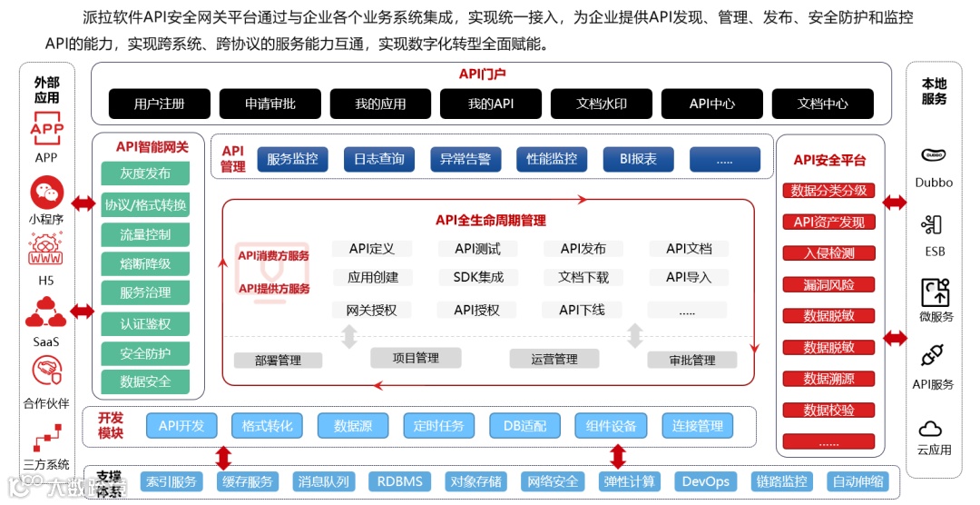This screenshot has width=980, height=505.
Task: Open DevOps in the support row
Action: click(x=706, y=481)
